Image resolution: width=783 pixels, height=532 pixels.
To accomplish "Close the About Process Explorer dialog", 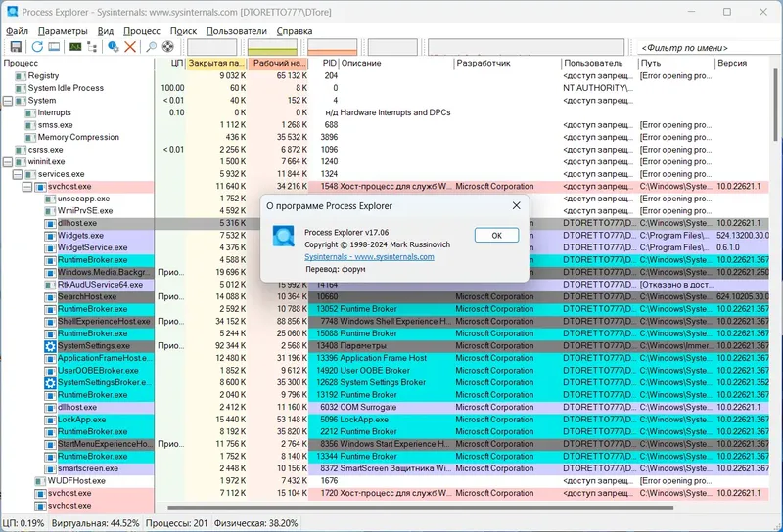I will [517, 205].
